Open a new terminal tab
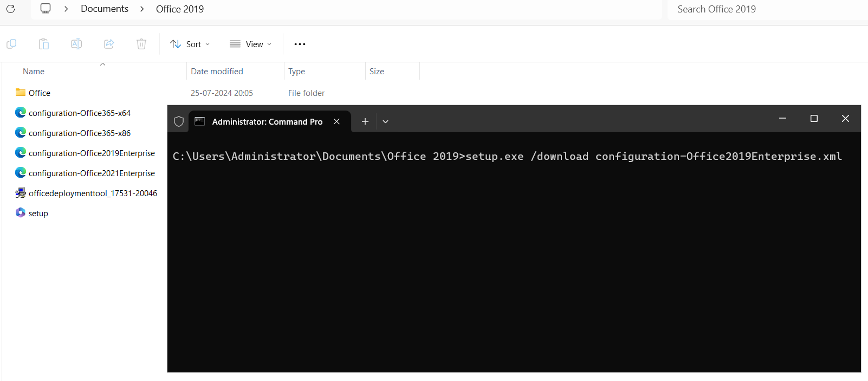Image resolution: width=868 pixels, height=381 pixels. point(365,121)
